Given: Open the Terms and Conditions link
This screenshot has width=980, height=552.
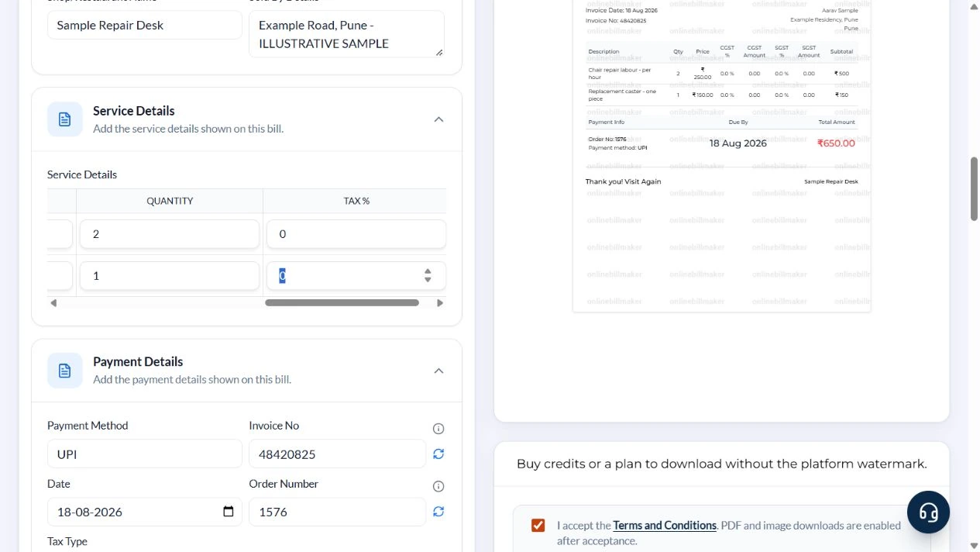Looking at the screenshot, I should tap(665, 526).
